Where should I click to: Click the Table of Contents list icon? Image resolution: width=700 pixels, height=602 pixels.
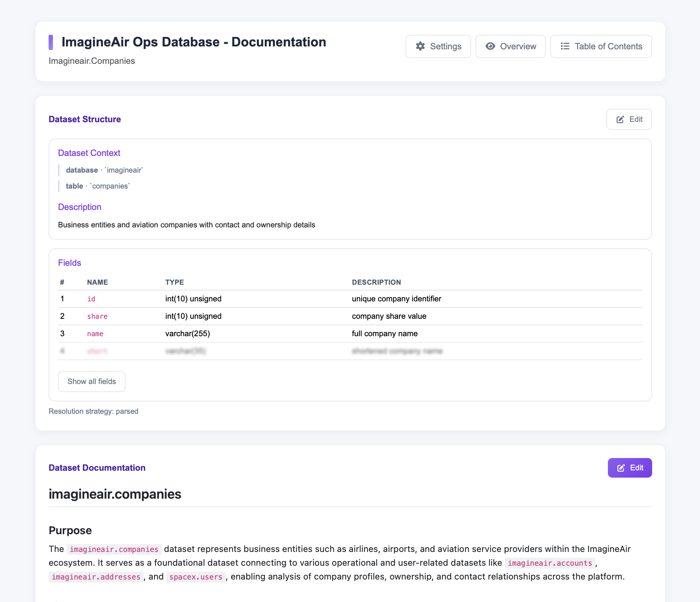click(565, 46)
